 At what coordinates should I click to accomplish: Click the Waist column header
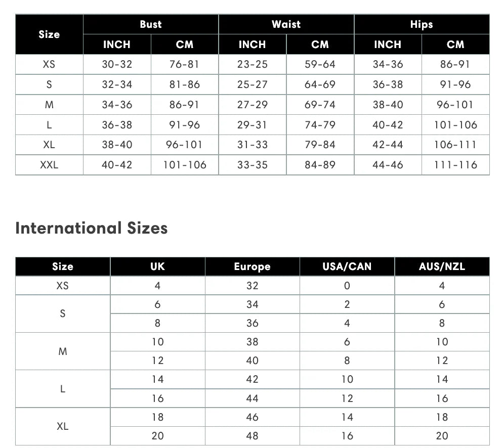coord(286,24)
